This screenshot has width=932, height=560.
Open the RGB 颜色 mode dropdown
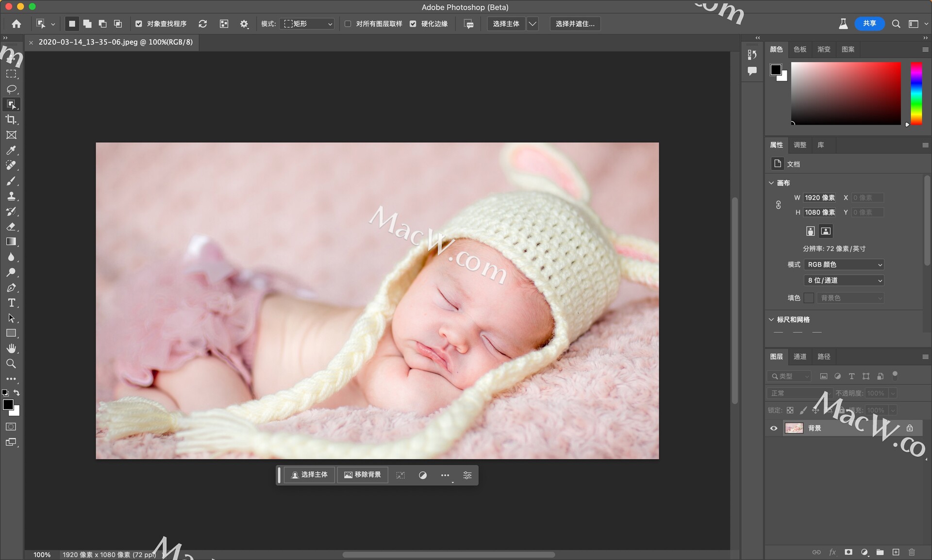(844, 264)
